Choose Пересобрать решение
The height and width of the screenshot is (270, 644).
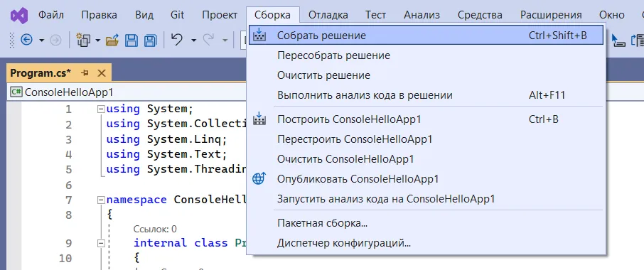[426, 55]
